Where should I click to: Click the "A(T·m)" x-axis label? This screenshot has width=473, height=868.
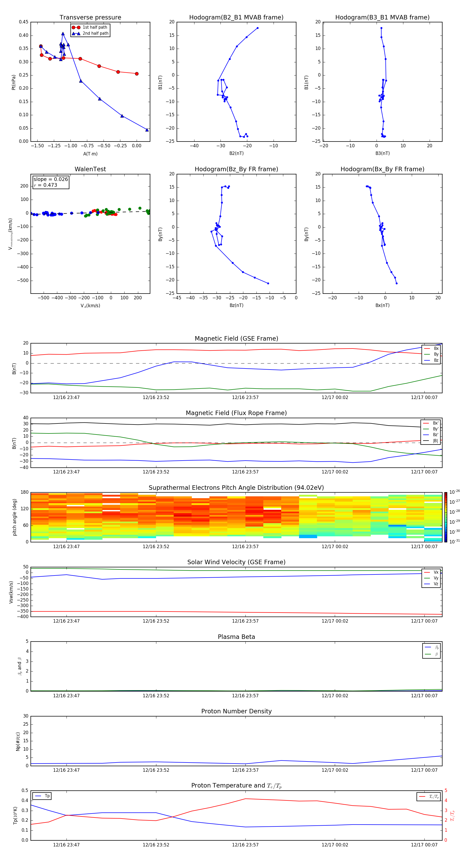pyautogui.click(x=90, y=154)
